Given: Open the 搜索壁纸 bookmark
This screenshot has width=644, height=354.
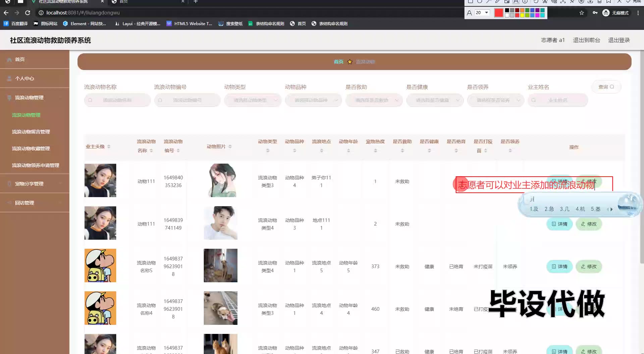Looking at the screenshot, I should pyautogui.click(x=230, y=23).
